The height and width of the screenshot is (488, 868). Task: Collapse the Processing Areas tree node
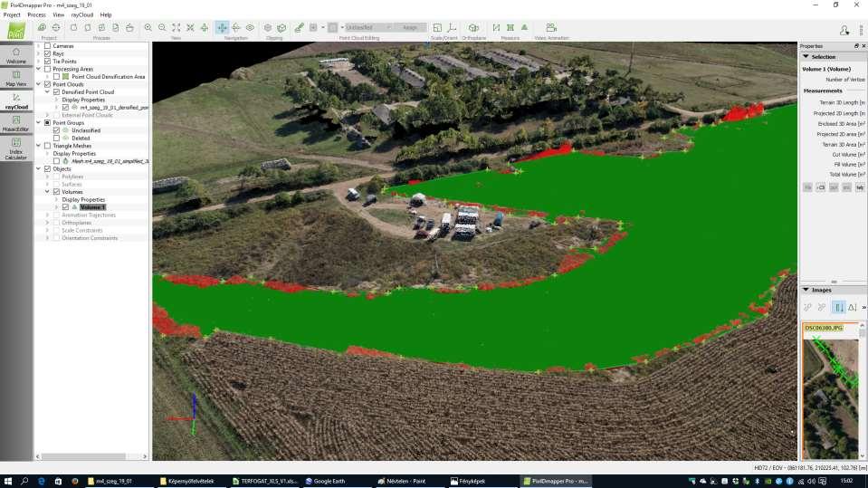point(39,69)
